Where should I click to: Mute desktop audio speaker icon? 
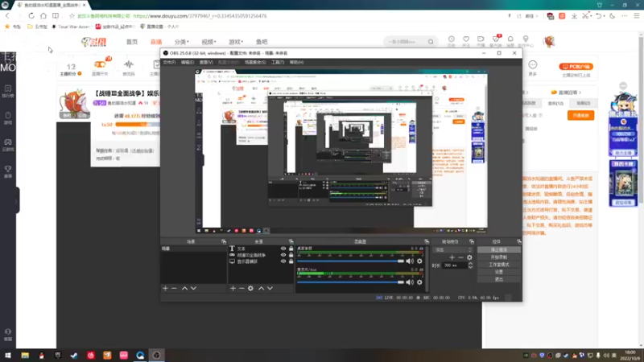coord(410,261)
